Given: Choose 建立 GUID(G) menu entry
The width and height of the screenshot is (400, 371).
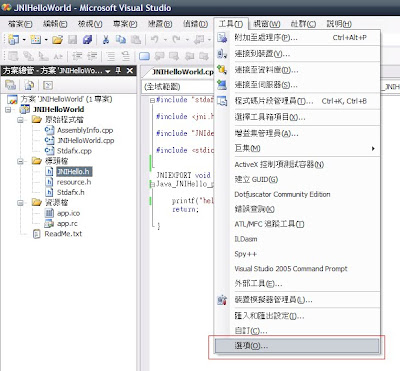Looking at the screenshot, I should (x=297, y=179).
